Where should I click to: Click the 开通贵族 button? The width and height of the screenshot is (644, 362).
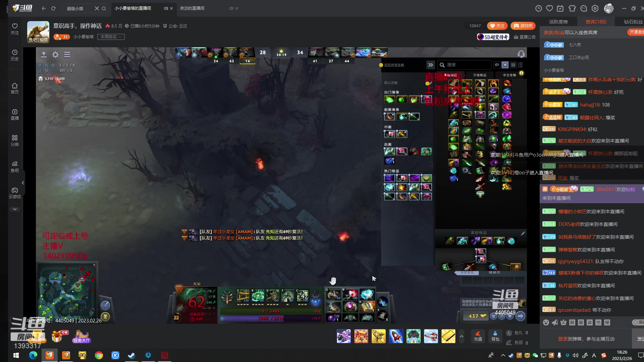click(x=636, y=32)
